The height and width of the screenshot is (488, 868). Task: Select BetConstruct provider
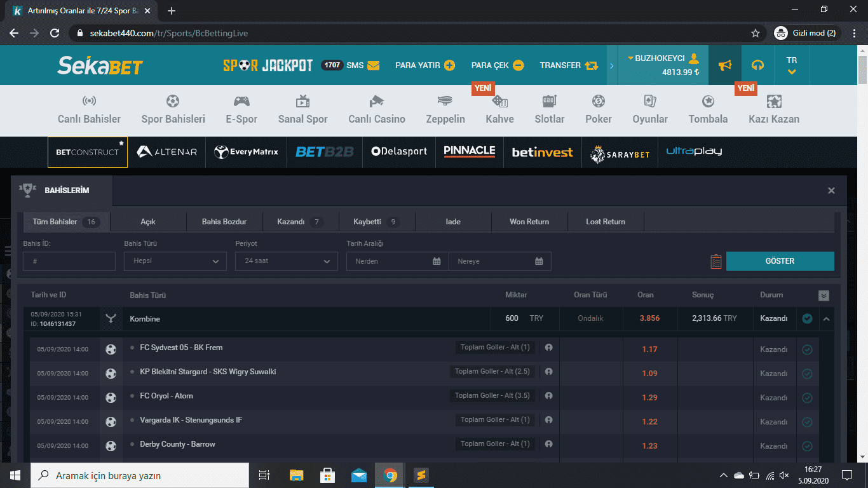click(x=88, y=152)
